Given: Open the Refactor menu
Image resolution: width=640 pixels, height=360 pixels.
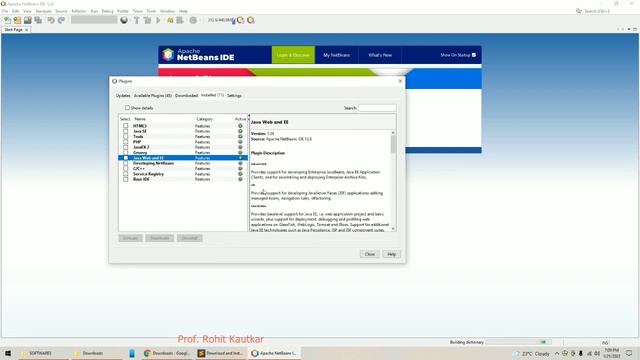Looking at the screenshot, I should (79, 11).
